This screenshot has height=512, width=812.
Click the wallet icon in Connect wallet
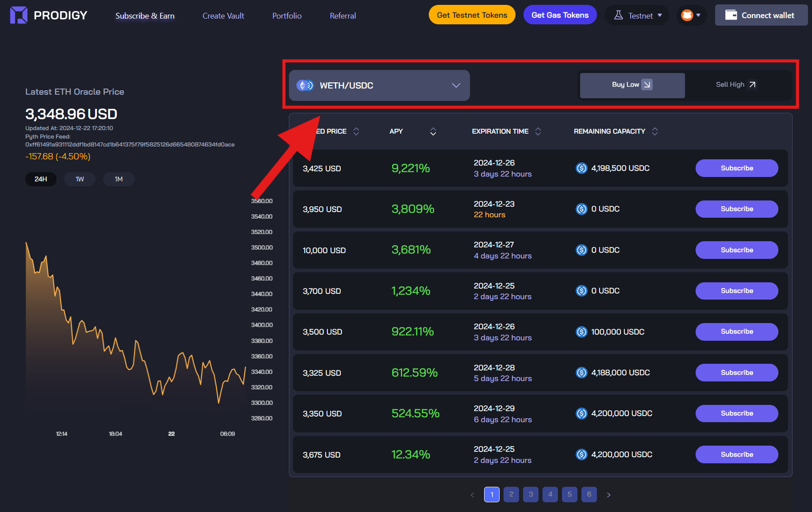coord(731,15)
